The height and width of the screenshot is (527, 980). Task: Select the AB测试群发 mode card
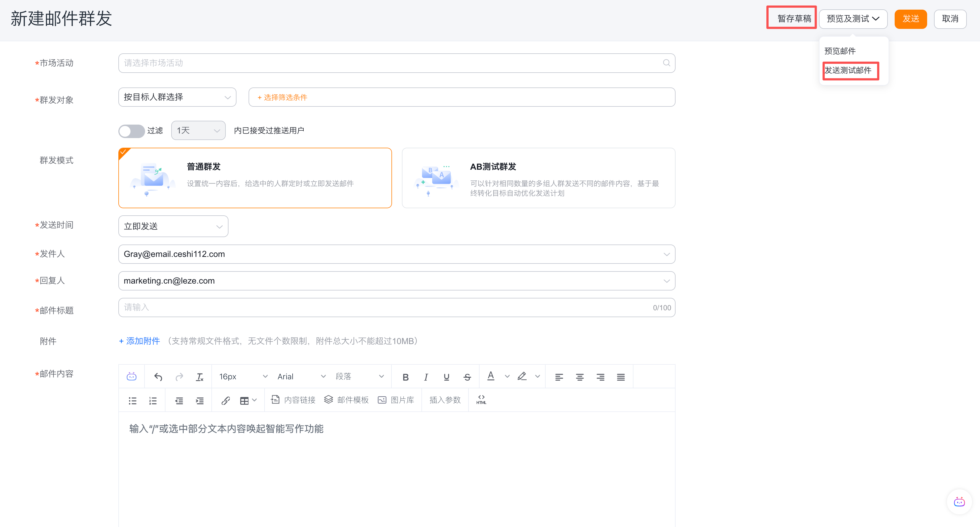click(x=538, y=178)
